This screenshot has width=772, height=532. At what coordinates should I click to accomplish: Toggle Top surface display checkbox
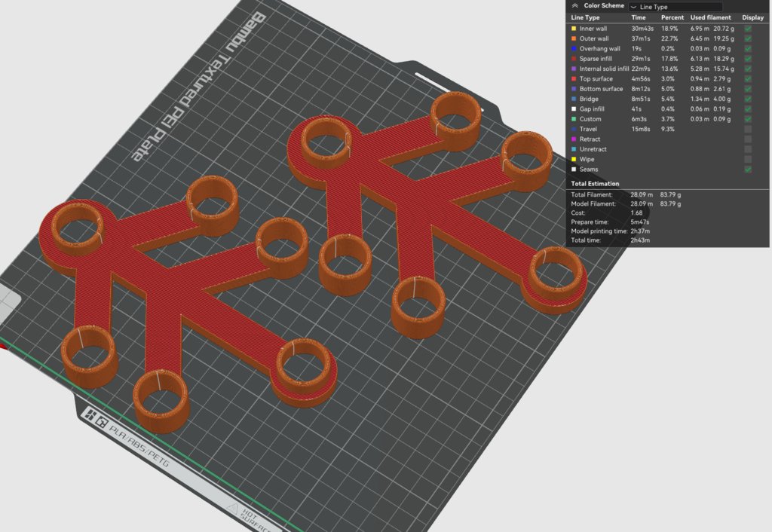pyautogui.click(x=748, y=78)
